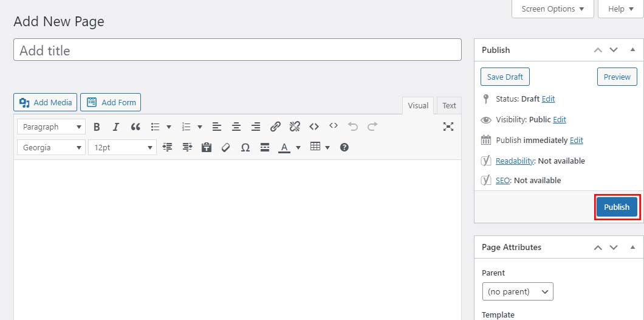The image size is (644, 320).
Task: Toggle bold formatting
Action: point(97,127)
